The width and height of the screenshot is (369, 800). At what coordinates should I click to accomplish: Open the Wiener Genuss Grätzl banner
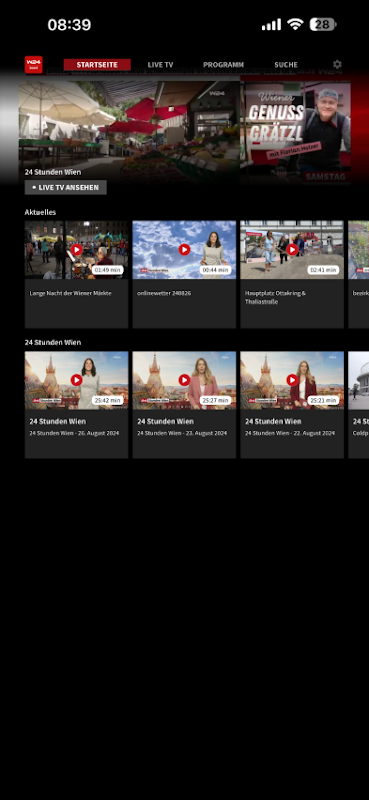pyautogui.click(x=296, y=132)
